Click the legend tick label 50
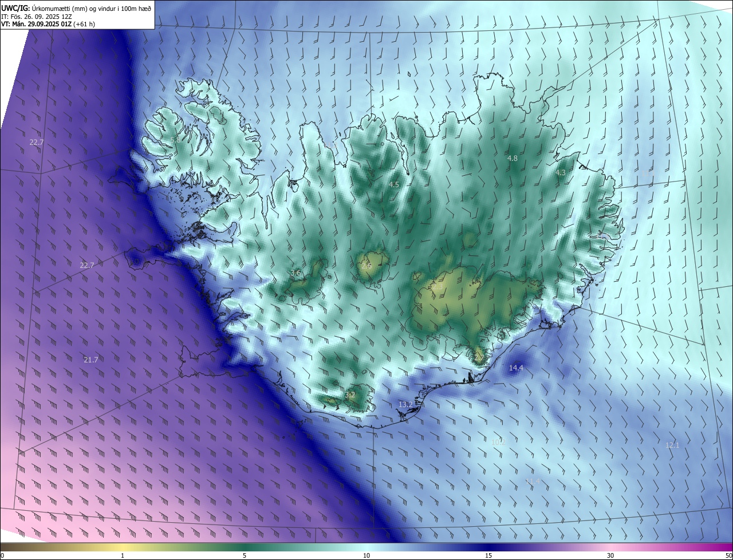This screenshot has height=560, width=733. tap(728, 555)
